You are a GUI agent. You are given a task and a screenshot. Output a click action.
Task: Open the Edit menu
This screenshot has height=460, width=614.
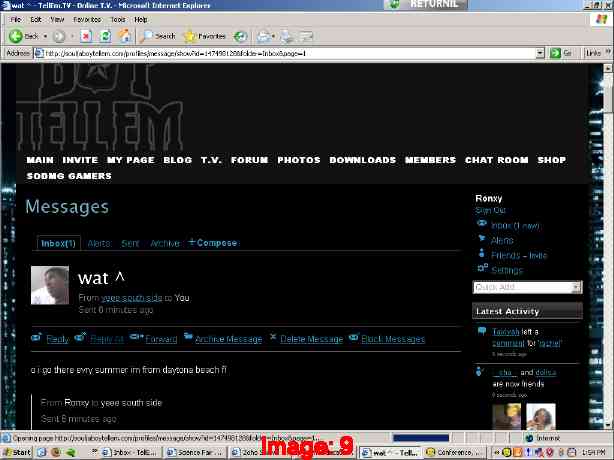(36, 20)
